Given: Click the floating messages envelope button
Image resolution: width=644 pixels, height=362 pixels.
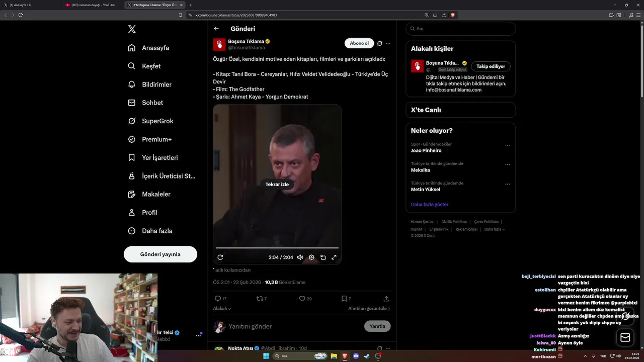Looking at the screenshot, I should pos(625,338).
